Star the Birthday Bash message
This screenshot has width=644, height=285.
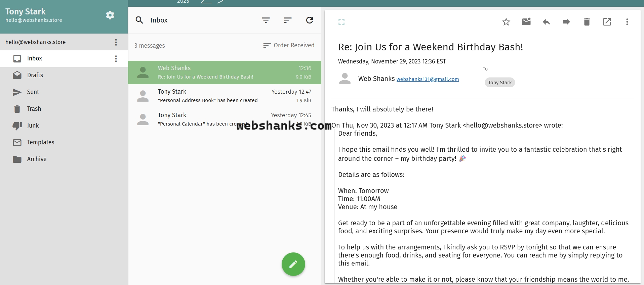(x=506, y=22)
